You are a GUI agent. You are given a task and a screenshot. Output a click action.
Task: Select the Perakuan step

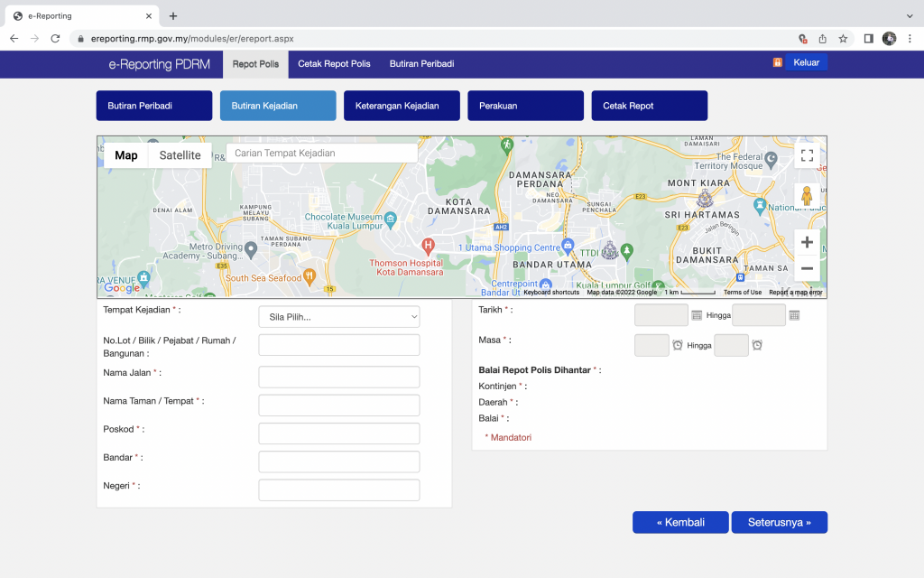[526, 106]
